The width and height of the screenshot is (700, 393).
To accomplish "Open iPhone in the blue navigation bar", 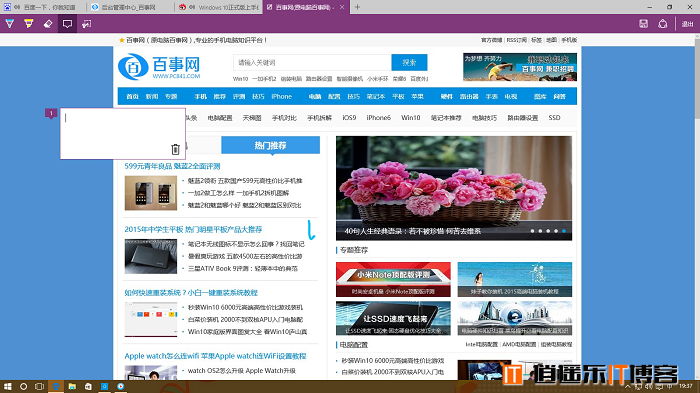I will coord(281,96).
